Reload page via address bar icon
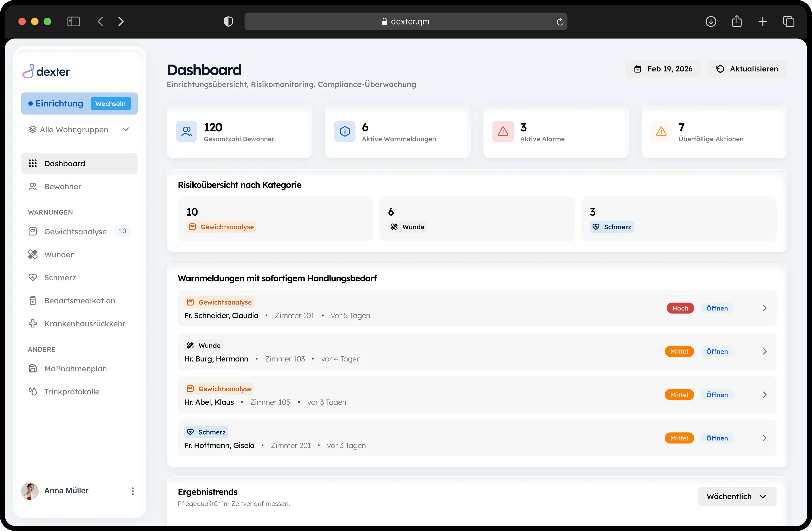The width and height of the screenshot is (812, 531). (560, 21)
